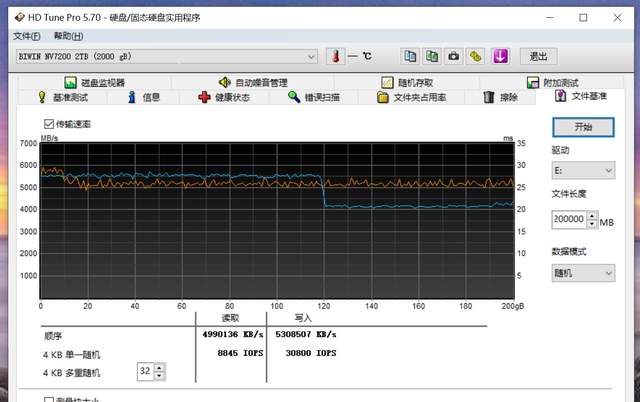Image resolution: width=640 pixels, height=402 pixels.
Task: Switch to the 附加测试 tab
Action: click(x=552, y=83)
